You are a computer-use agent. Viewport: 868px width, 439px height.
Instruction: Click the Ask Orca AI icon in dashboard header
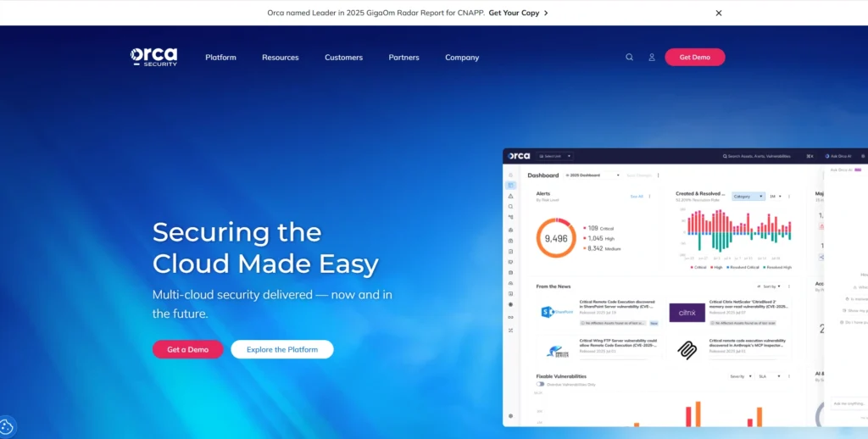(x=827, y=156)
